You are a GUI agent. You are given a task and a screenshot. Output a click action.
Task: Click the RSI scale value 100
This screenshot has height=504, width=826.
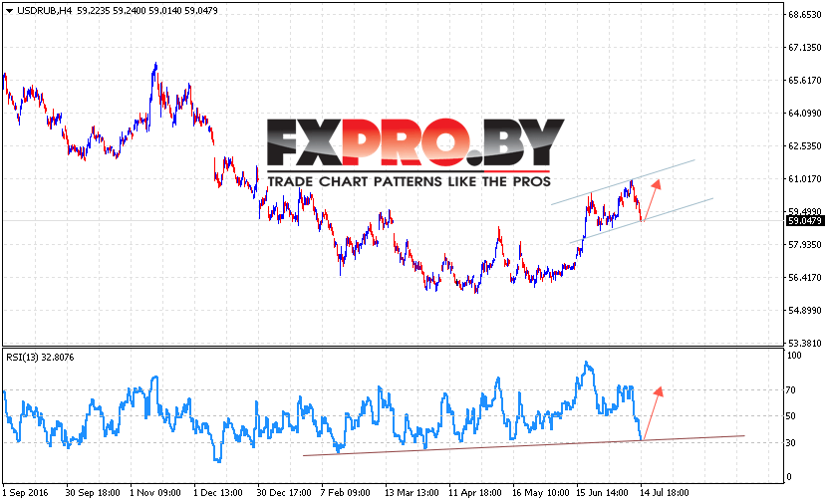(x=794, y=356)
